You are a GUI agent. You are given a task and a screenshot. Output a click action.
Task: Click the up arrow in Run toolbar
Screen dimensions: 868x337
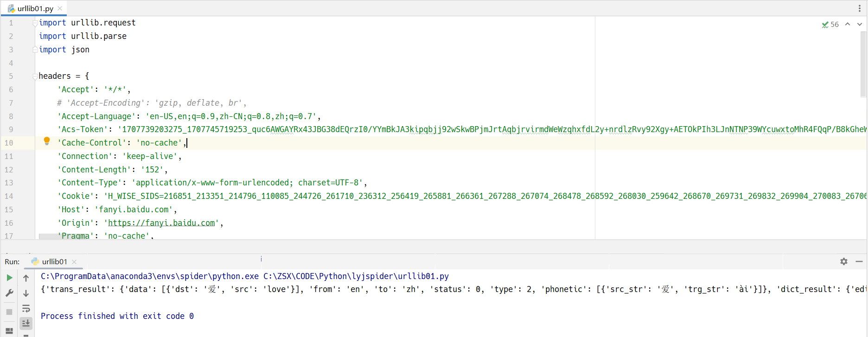tap(26, 278)
